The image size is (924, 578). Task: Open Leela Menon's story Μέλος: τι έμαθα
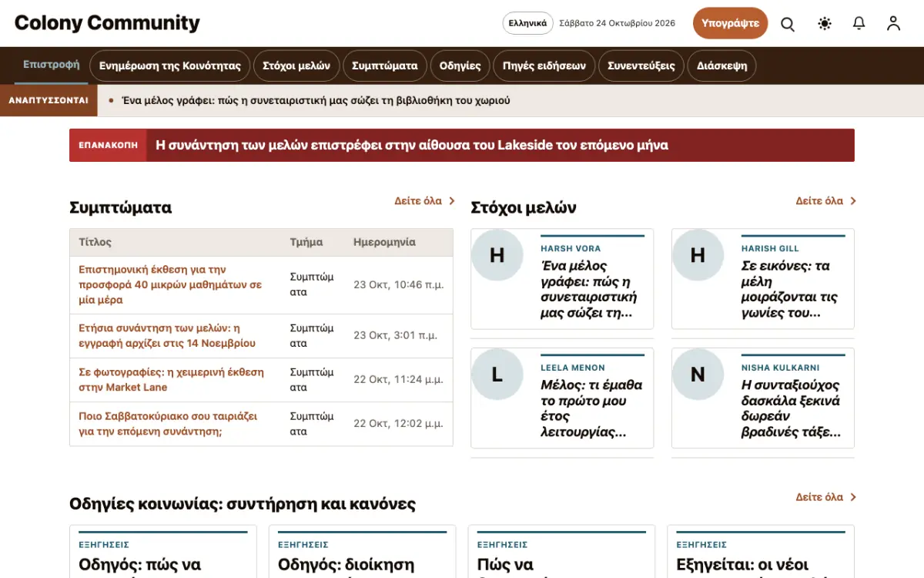point(592,408)
